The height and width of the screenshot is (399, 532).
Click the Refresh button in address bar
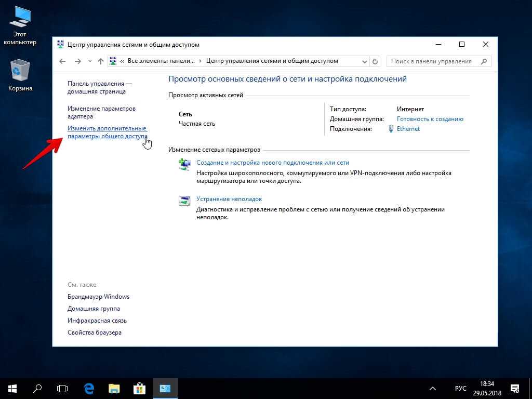376,61
